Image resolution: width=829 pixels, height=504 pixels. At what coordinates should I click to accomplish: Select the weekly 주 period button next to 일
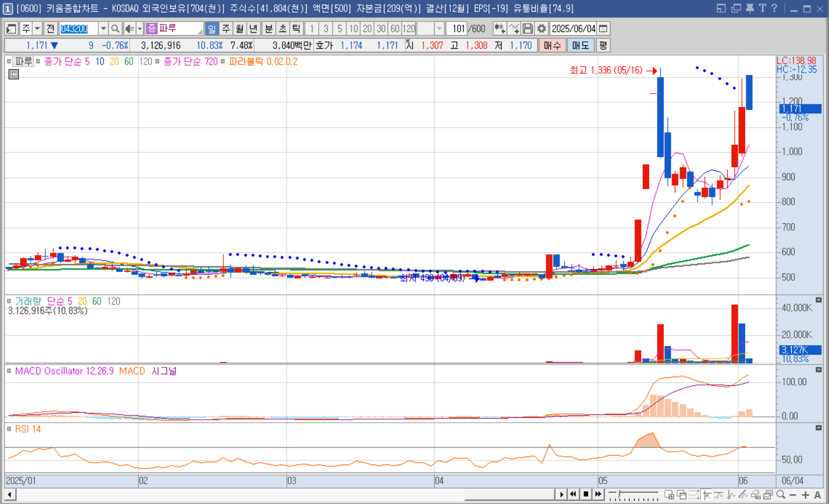tap(226, 28)
